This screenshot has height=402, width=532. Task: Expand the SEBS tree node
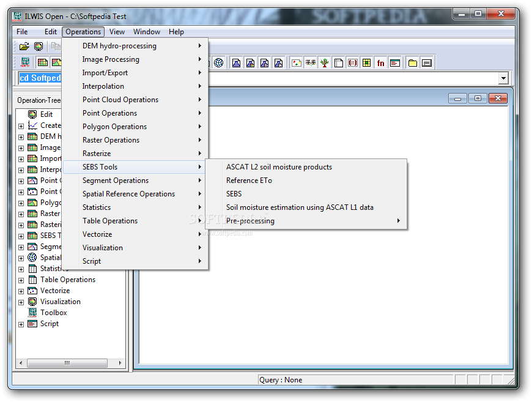(x=21, y=236)
